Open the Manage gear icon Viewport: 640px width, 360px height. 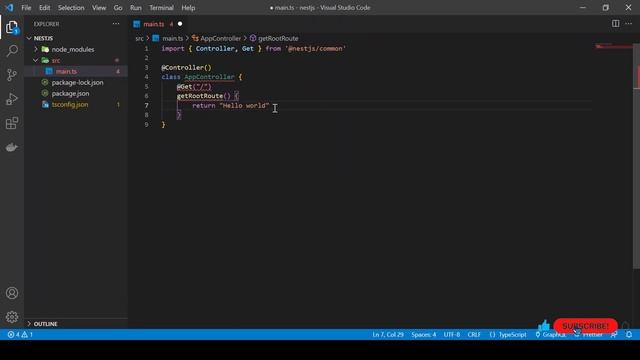(x=12, y=317)
